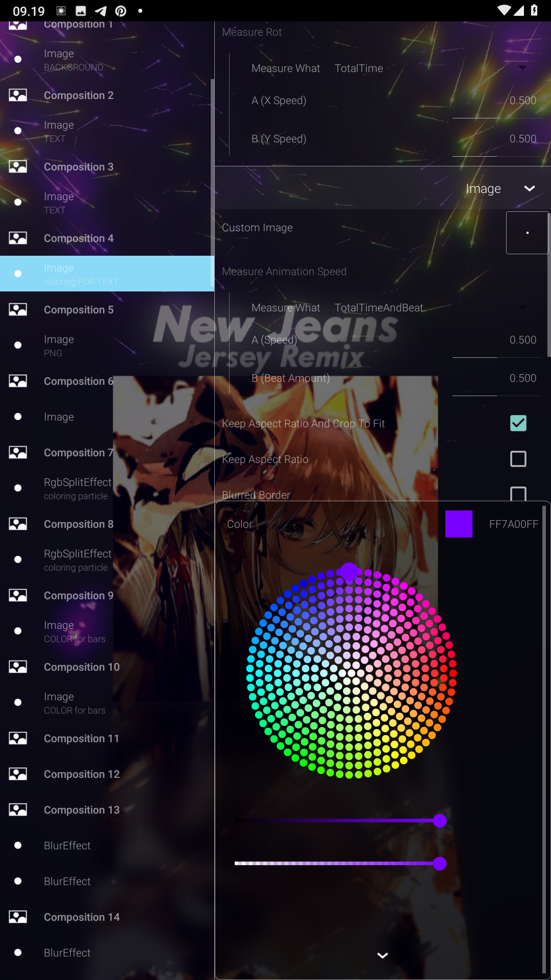Click bullet of coloring FOR TEXT layer
This screenshot has height=980, width=551.
point(18,274)
